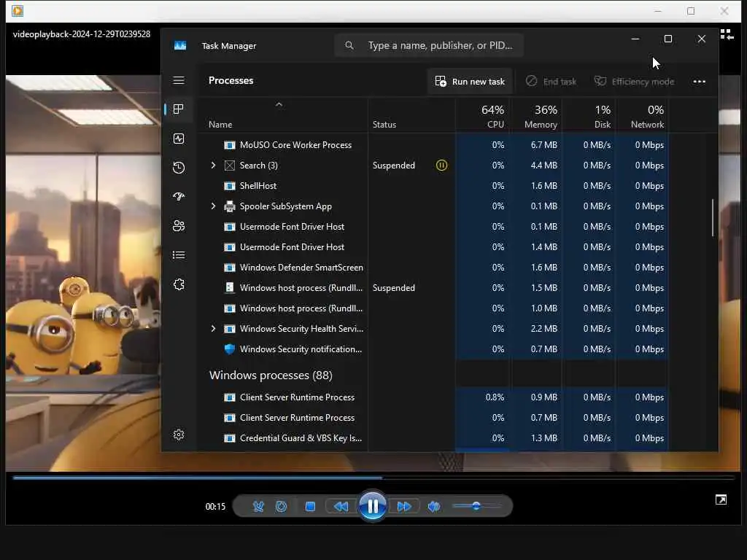Screen dimensions: 747x560
Task: Minimize the Task Manager window
Action: click(635, 39)
